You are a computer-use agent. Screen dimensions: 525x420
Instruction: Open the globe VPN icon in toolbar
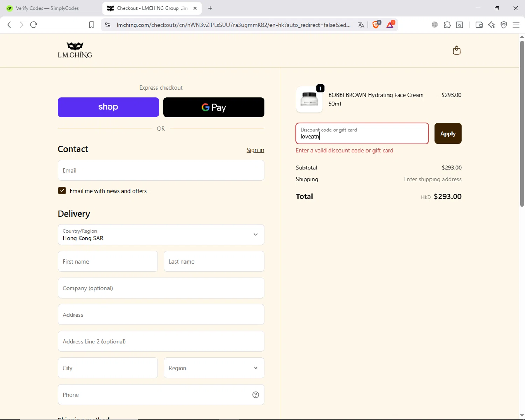click(x=435, y=25)
